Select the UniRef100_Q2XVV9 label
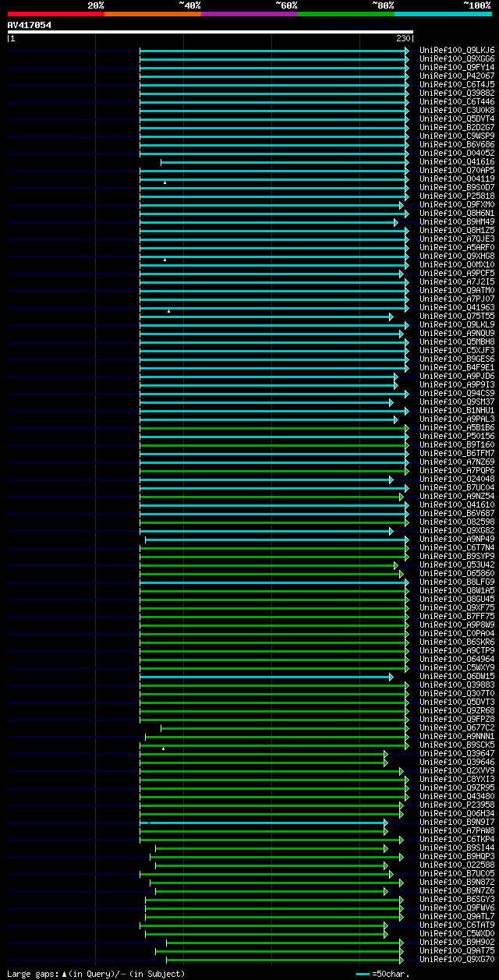499x980 pixels. (457, 771)
